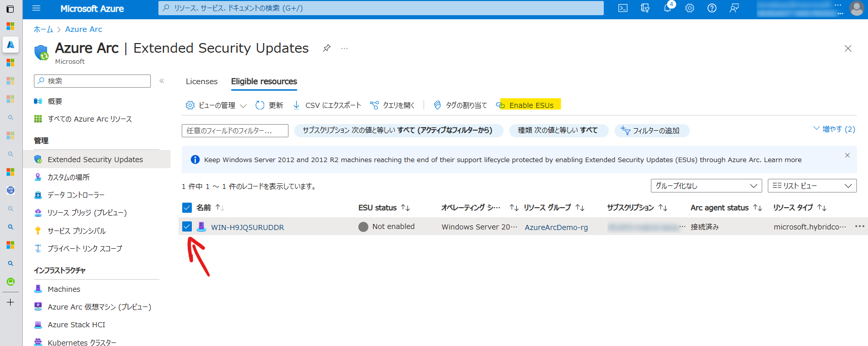Go to the Home (ホーム) breadcrumb

point(43,29)
